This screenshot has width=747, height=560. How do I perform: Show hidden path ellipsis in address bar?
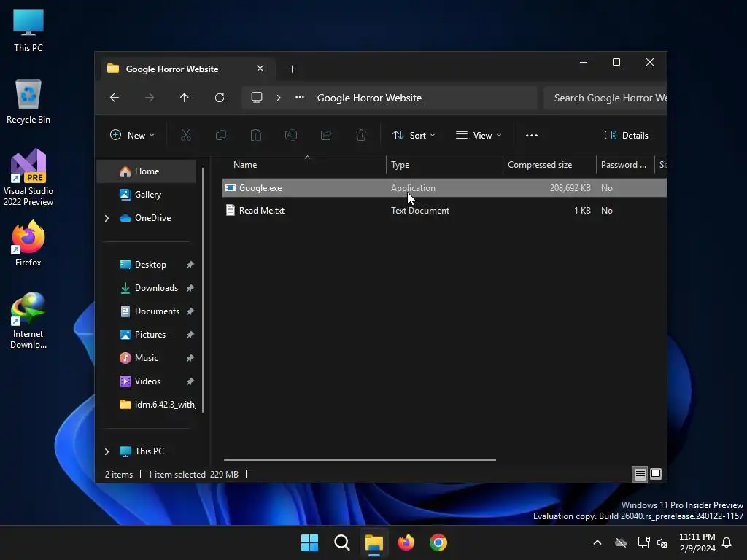[x=300, y=97]
